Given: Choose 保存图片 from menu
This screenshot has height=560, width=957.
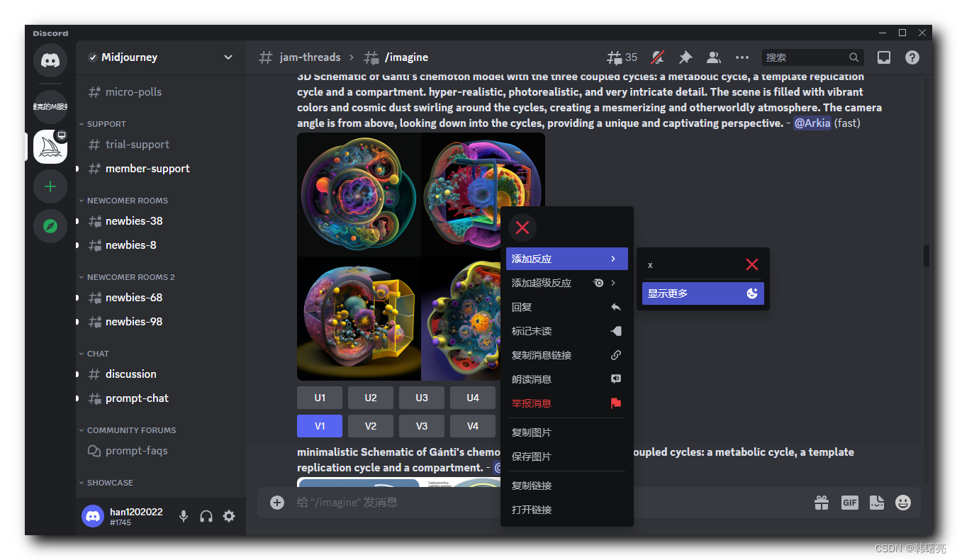Looking at the screenshot, I should point(567,457).
